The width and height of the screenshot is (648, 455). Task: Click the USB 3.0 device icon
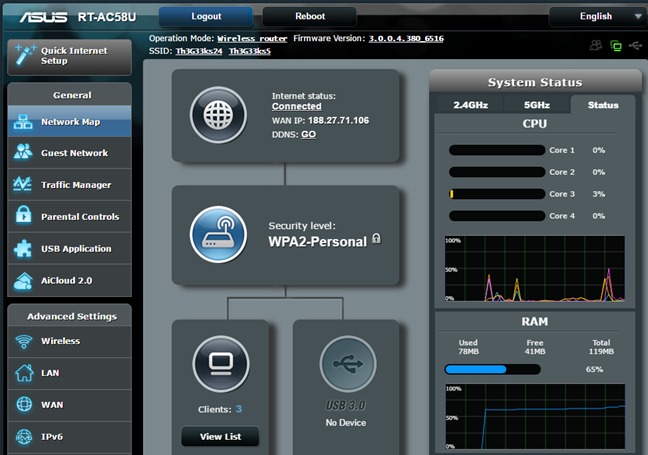[x=348, y=364]
